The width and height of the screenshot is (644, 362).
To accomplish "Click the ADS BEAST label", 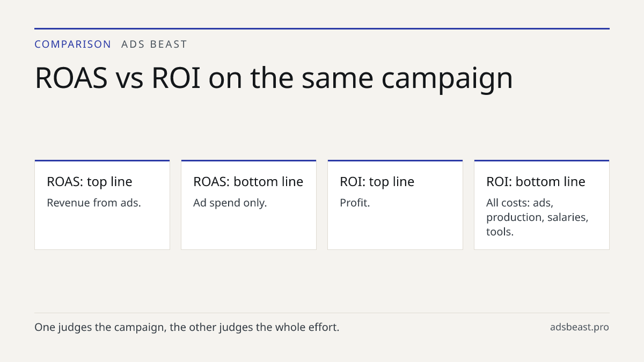I will click(x=155, y=45).
